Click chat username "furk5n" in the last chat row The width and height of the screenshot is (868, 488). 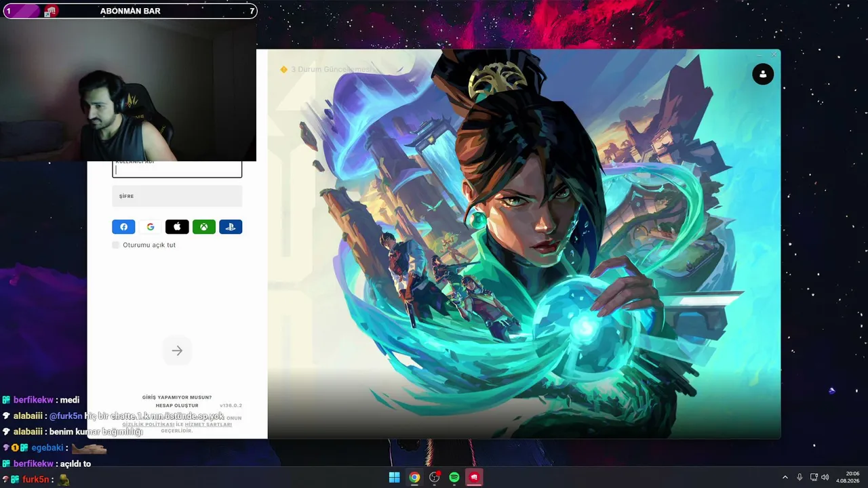tap(37, 480)
